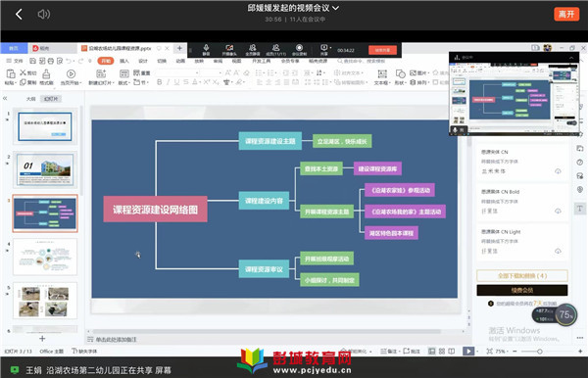Click the camera icon in meeting toolbar
Viewport: 588px width, 378px height.
tap(229, 49)
